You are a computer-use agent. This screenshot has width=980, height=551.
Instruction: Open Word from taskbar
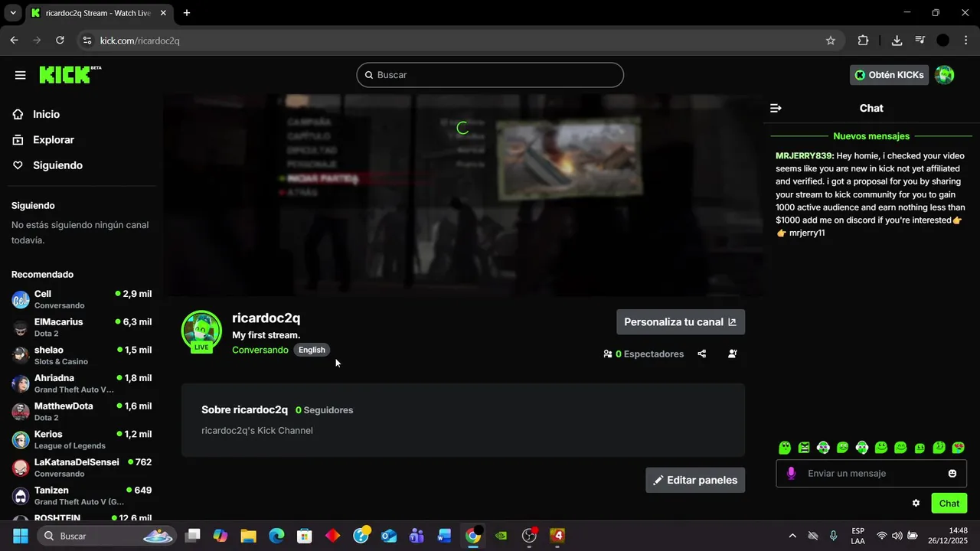pyautogui.click(x=445, y=536)
